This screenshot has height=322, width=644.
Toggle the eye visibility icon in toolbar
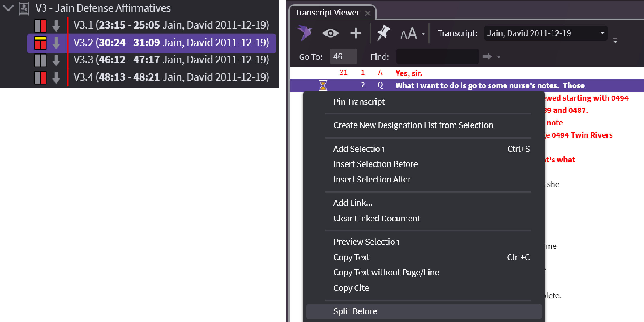coord(330,33)
